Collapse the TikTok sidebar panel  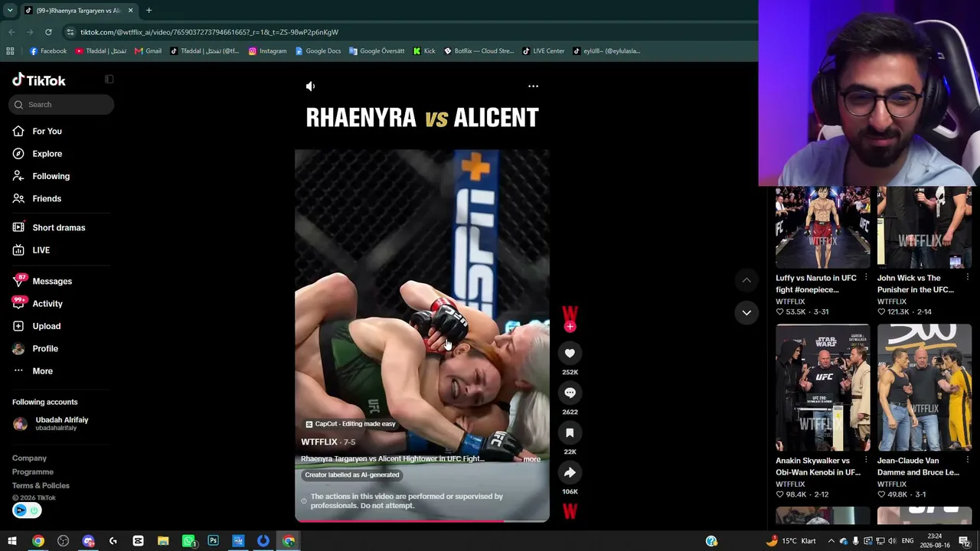coord(109,80)
